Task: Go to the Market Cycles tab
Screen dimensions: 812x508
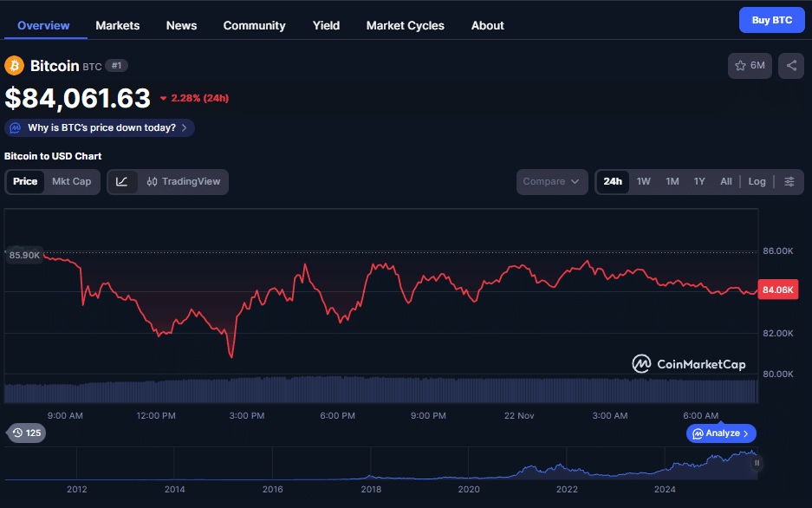Action: pos(405,26)
